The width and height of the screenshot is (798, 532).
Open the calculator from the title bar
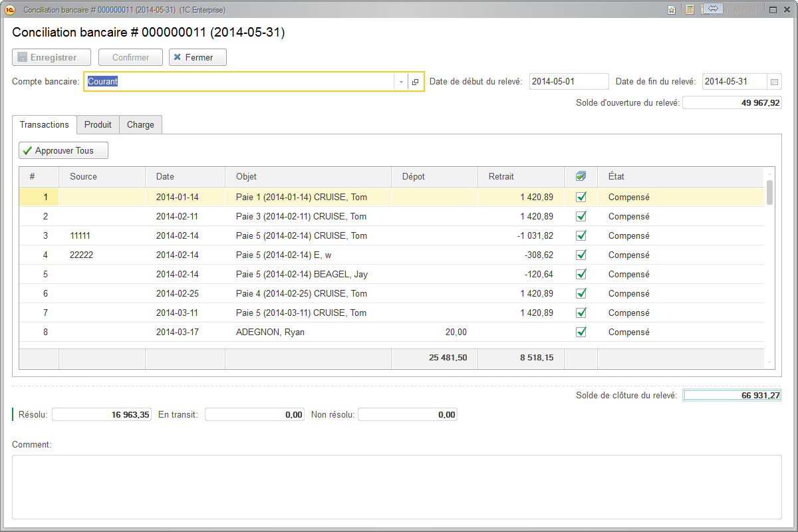coord(689,9)
